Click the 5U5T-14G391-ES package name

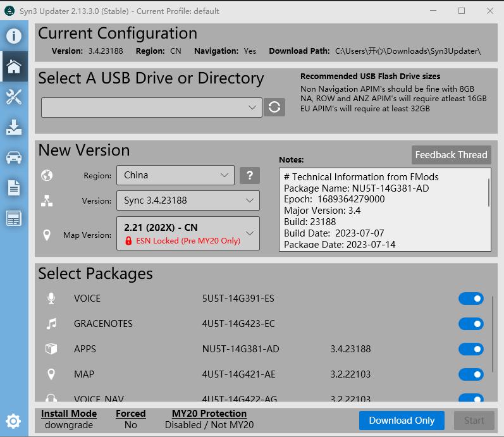pyautogui.click(x=238, y=299)
